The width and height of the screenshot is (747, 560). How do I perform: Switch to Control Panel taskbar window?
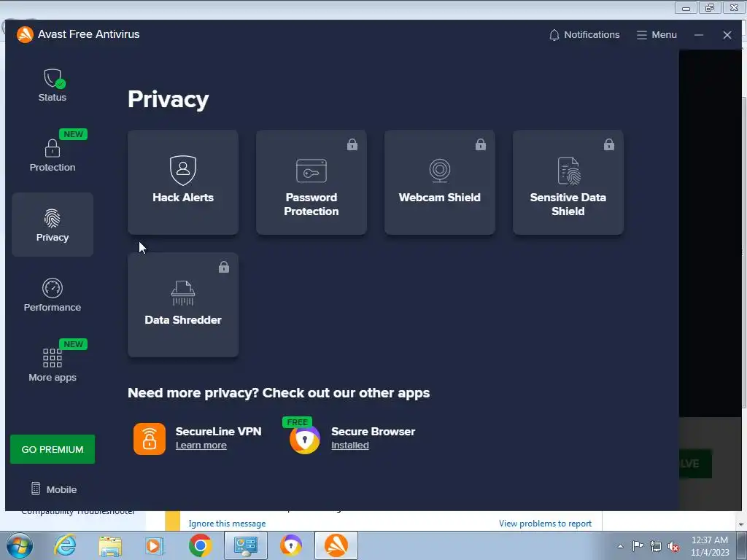click(246, 545)
